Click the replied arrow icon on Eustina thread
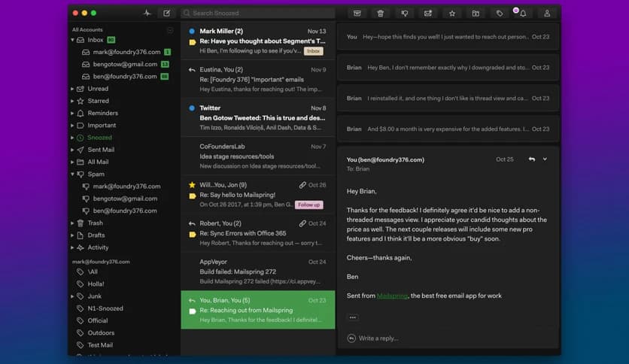Viewport: 629px width, 364px height. [192, 70]
